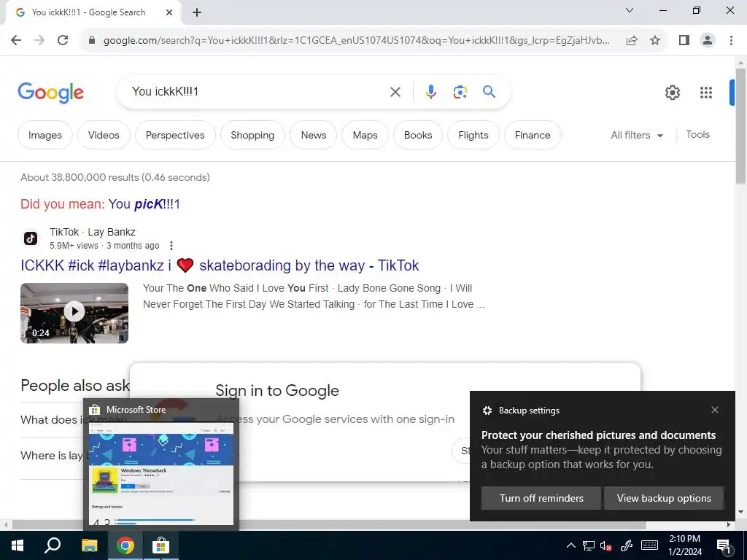
Task: Click the vertical page scrollbar
Action: [x=740, y=126]
